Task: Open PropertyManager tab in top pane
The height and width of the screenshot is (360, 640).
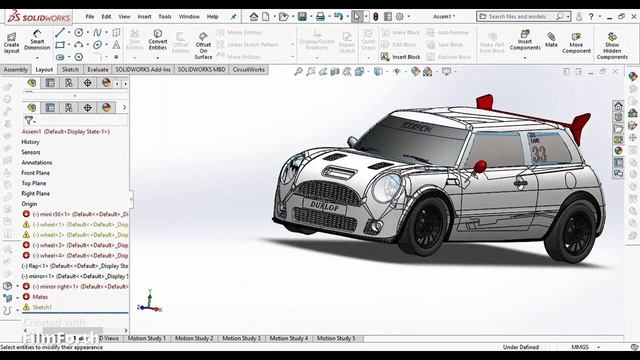Action: (50, 83)
